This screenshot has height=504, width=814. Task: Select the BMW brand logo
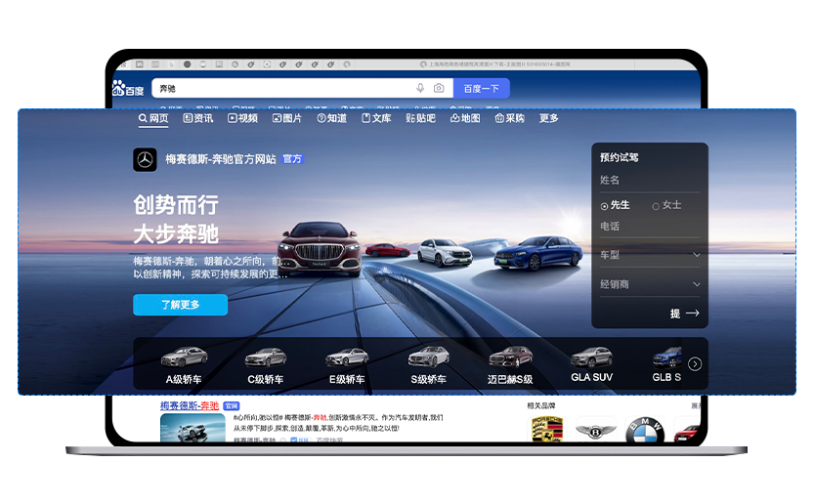click(644, 430)
